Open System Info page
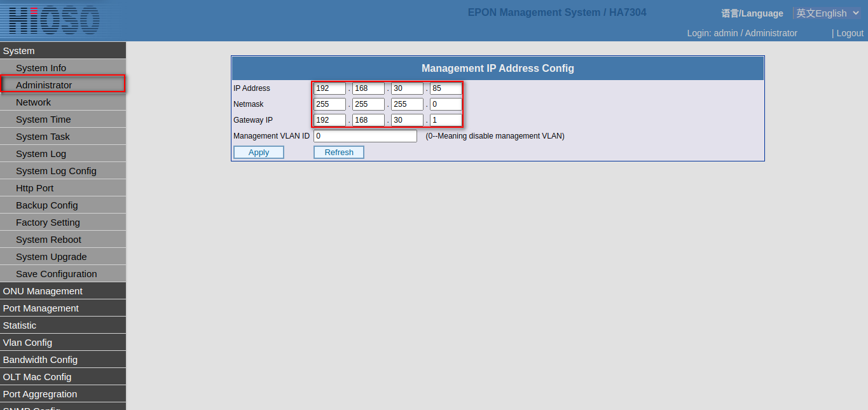 tap(41, 68)
